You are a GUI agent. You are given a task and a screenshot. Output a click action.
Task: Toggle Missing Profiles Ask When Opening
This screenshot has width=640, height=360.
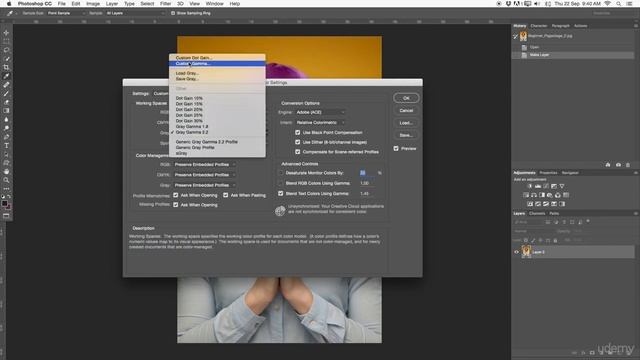click(176, 205)
